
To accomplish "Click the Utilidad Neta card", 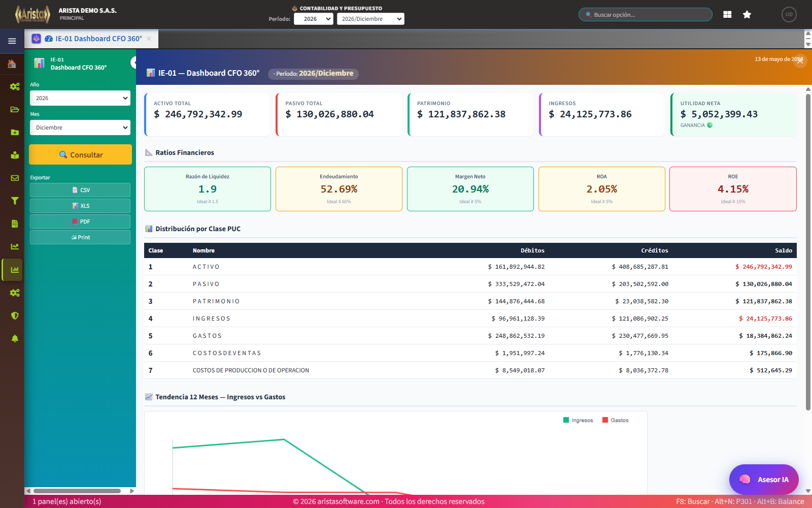I will 733,114.
